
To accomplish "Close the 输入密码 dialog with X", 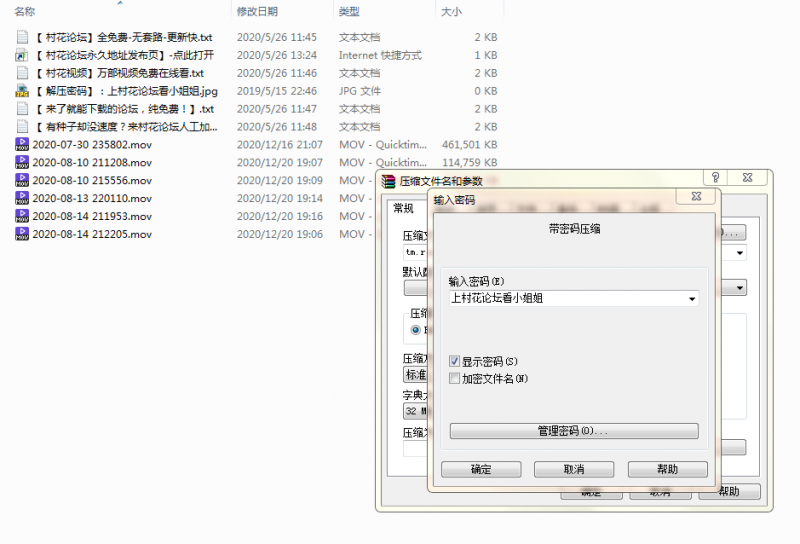I will click(x=696, y=196).
